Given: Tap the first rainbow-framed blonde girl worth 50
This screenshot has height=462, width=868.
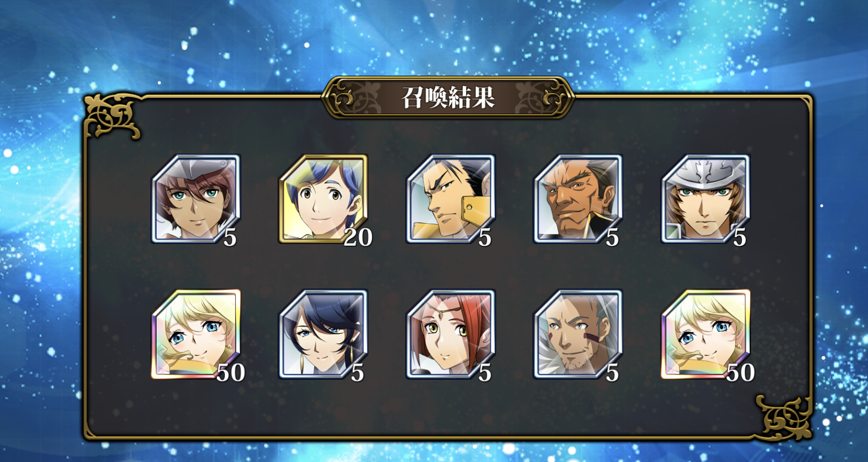Looking at the screenshot, I should pyautogui.click(x=196, y=334).
